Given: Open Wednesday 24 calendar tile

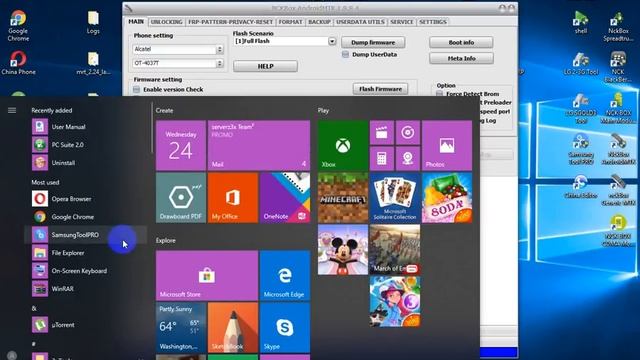Looking at the screenshot, I should tap(181, 145).
